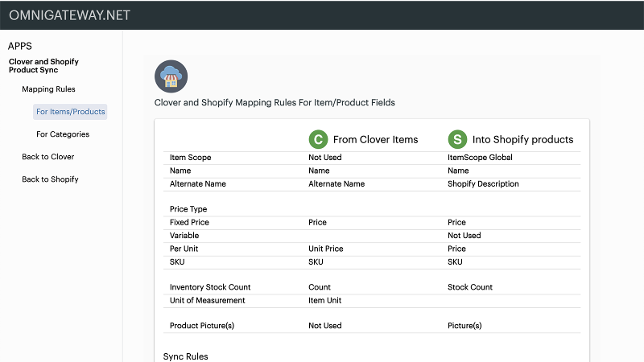Click Name in the Shopify column
The height and width of the screenshot is (362, 644).
458,171
